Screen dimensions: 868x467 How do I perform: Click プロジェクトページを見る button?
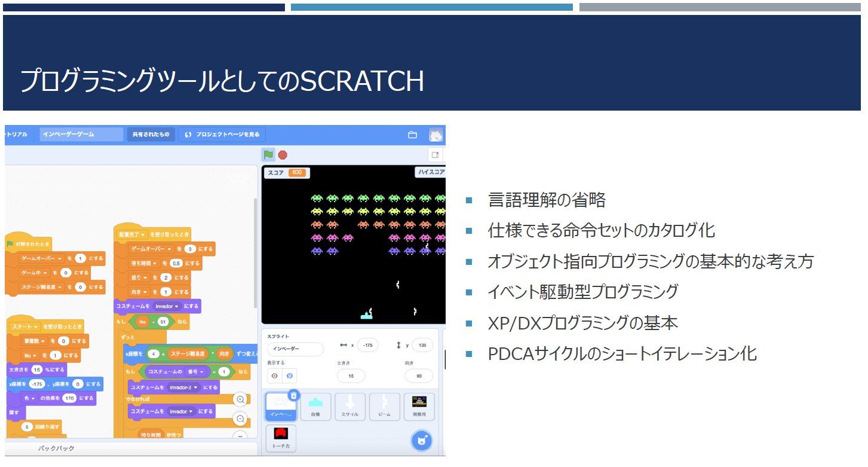[222, 135]
